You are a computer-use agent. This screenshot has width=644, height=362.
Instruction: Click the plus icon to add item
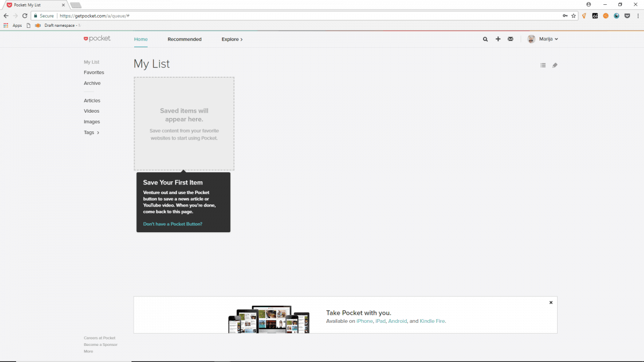[x=498, y=39]
